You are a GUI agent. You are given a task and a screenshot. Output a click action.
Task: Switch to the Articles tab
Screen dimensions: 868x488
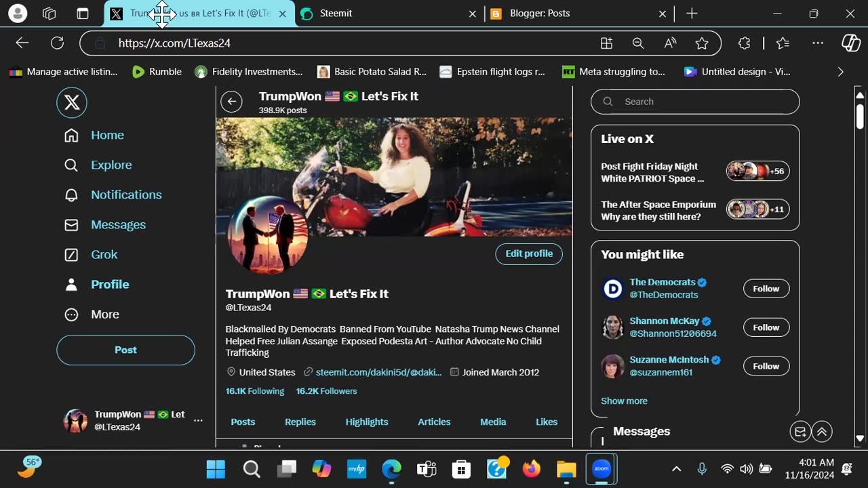434,422
